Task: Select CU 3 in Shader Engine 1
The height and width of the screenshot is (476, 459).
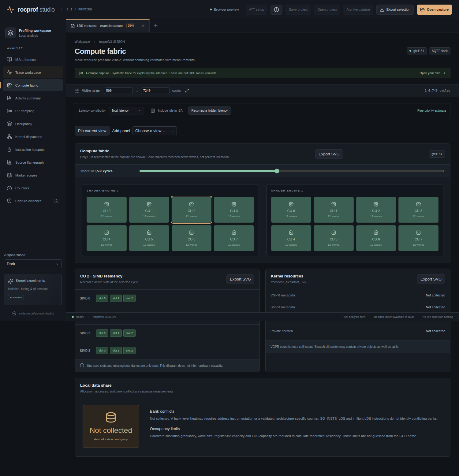Action: [x=418, y=210]
